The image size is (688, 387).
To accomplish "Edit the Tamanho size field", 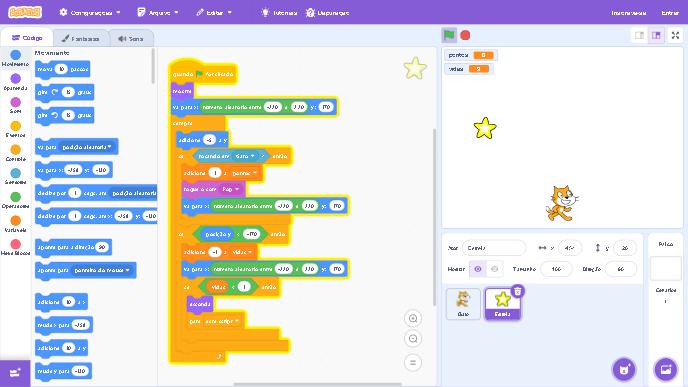I will pos(556,269).
